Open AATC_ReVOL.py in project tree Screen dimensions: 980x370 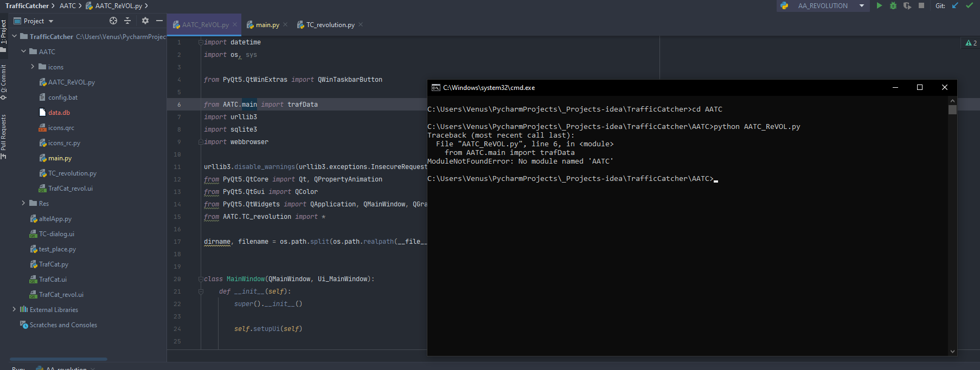point(71,82)
